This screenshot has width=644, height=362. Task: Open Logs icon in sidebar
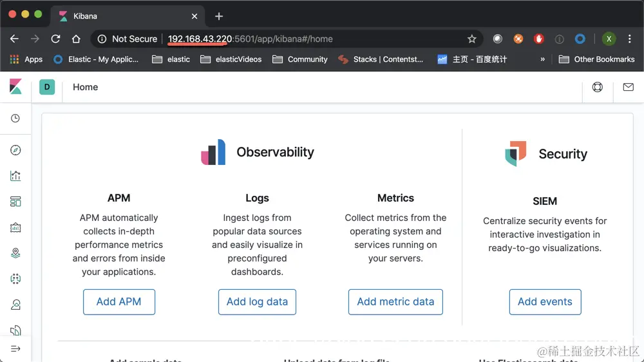pyautogui.click(x=15, y=330)
